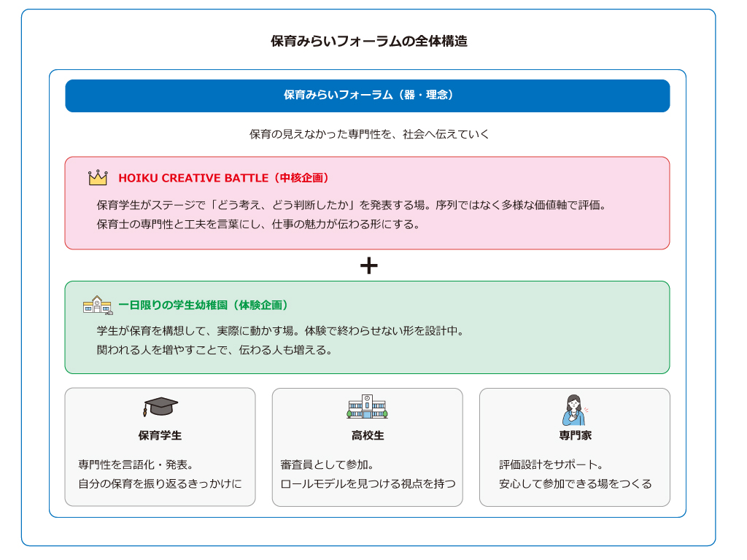The width and height of the screenshot is (747, 560).
Task: Click the 専門家 card title
Action: click(575, 435)
